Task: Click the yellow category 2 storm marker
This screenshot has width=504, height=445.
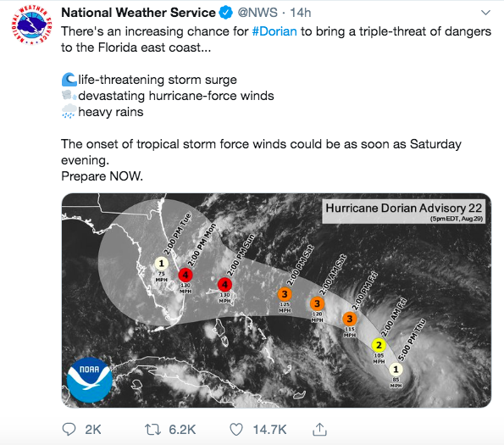Action: click(x=379, y=345)
